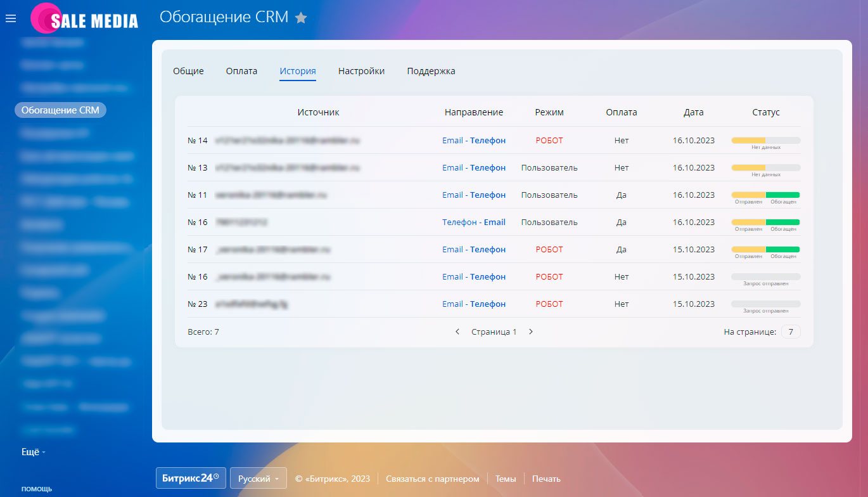Screen dimensions: 868x497
Task: Open помощь at the bottom of sidebar
Action: pos(36,488)
